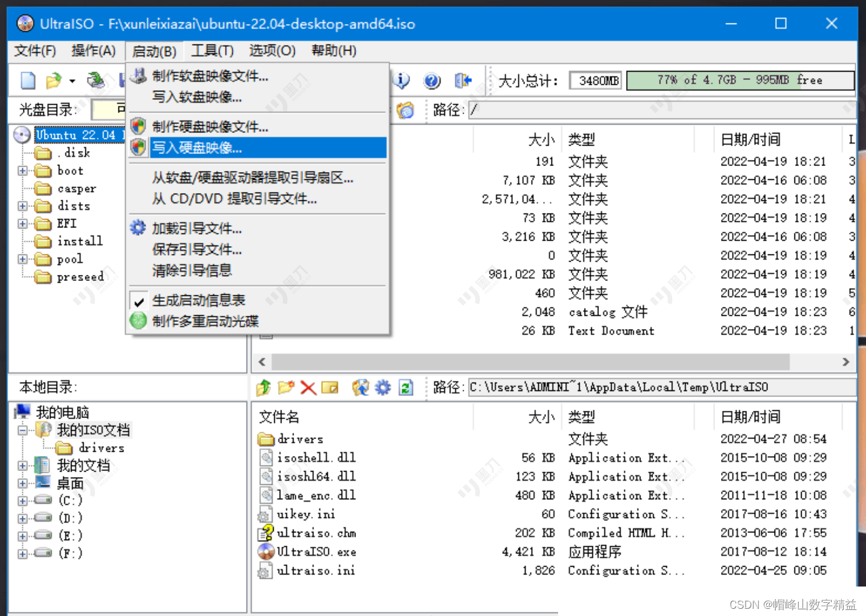Expand the pool folder tree node
866x616 pixels.
click(23, 259)
